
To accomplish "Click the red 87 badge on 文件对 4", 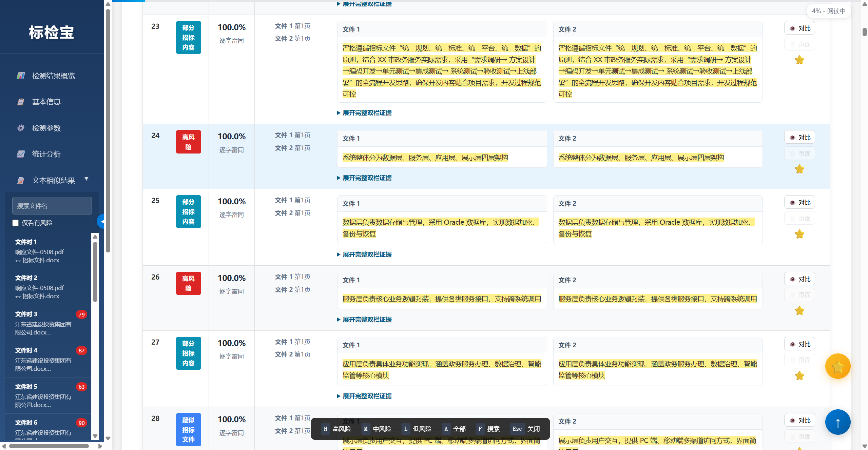I will click(81, 351).
